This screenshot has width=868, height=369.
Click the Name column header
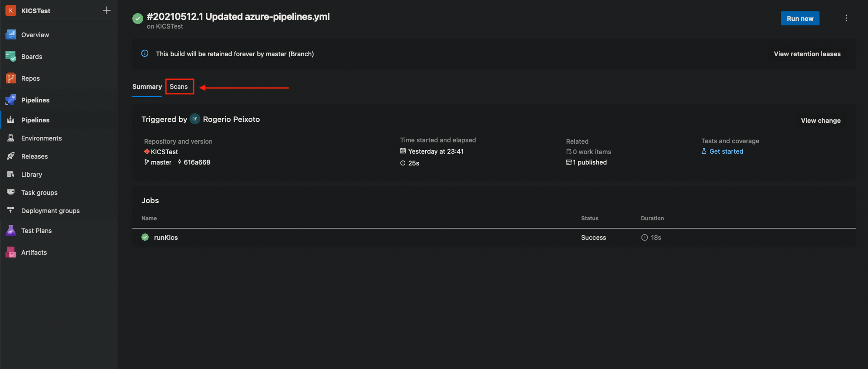click(x=149, y=218)
